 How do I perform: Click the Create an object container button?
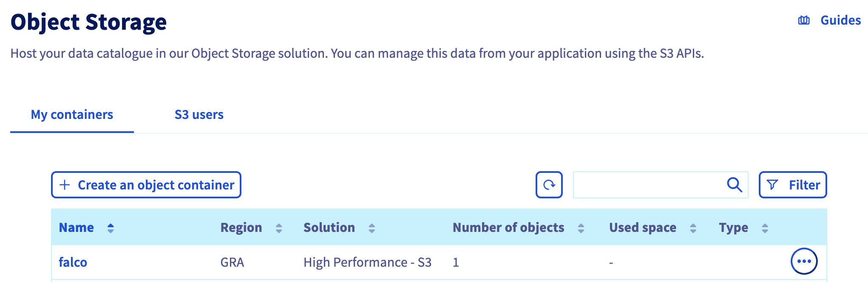point(146,185)
